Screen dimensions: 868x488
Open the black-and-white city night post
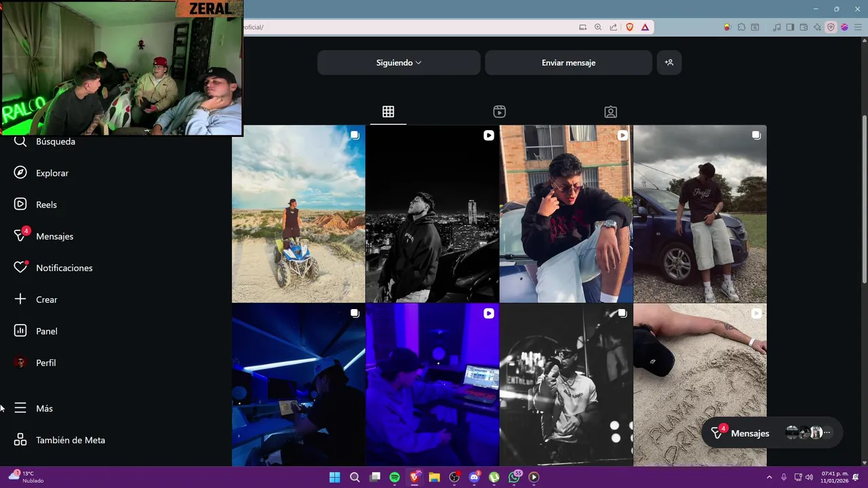(432, 213)
